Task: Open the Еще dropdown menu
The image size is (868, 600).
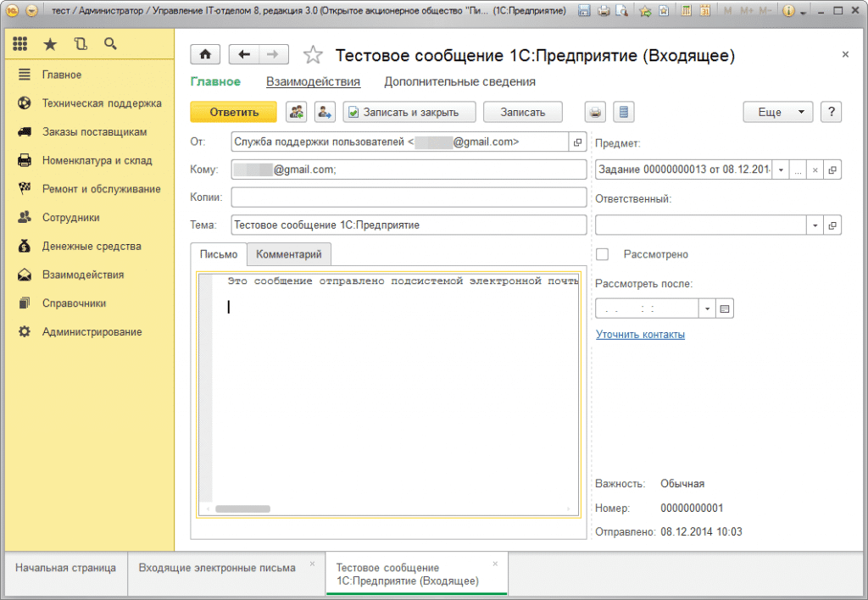Action: [778, 112]
